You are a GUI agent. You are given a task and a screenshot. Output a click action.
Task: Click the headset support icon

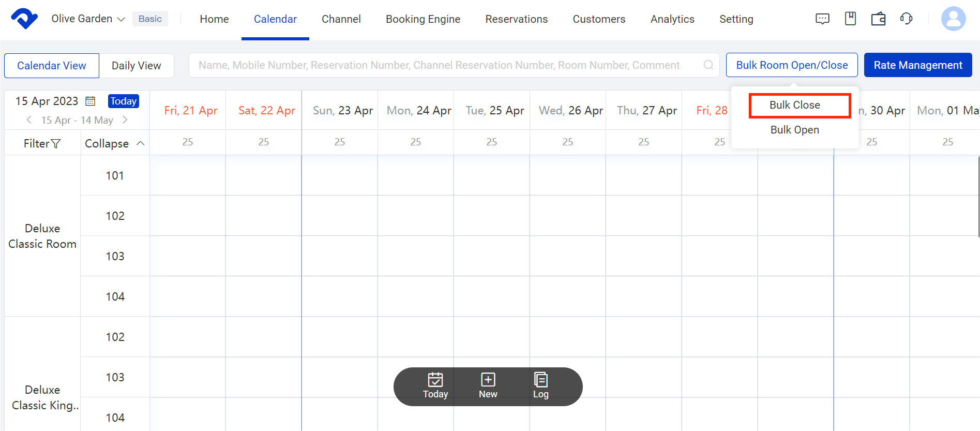coord(906,19)
